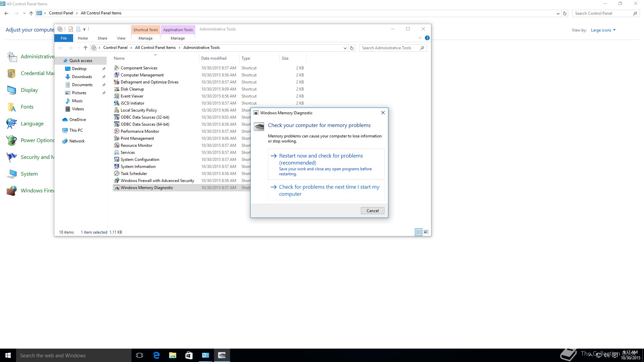
Task: Switch to details view in status bar
Action: (x=419, y=232)
